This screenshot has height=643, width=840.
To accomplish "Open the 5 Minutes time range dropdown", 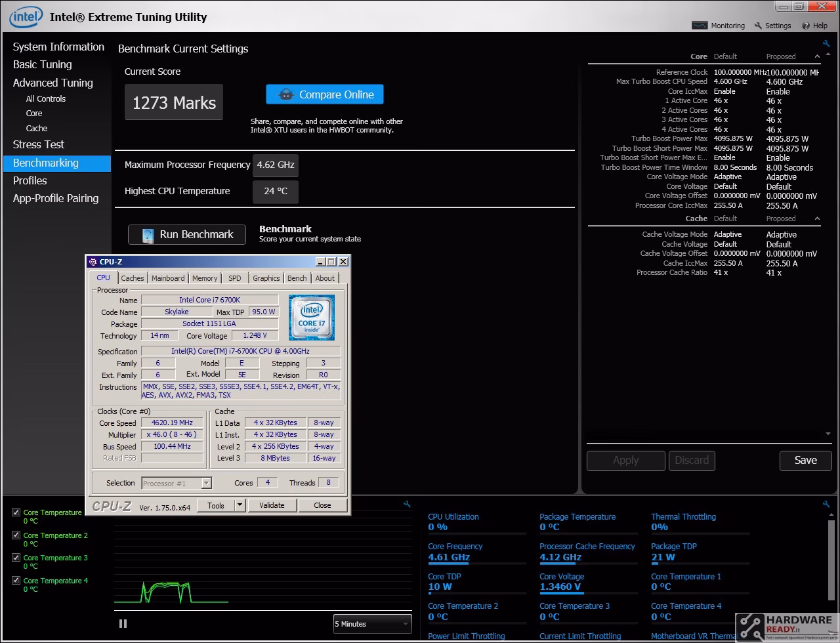I will pos(372,624).
